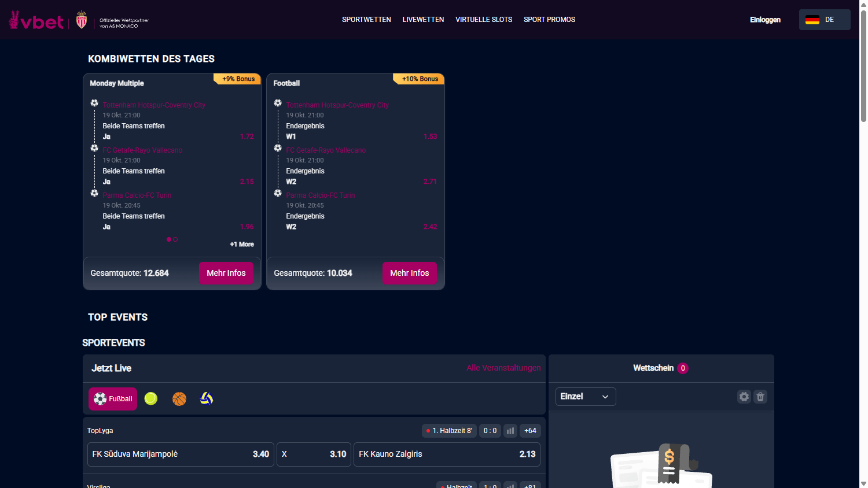The width and height of the screenshot is (868, 488).
Task: Click Mehr Infos on Monday Multiple card
Action: pos(226,273)
